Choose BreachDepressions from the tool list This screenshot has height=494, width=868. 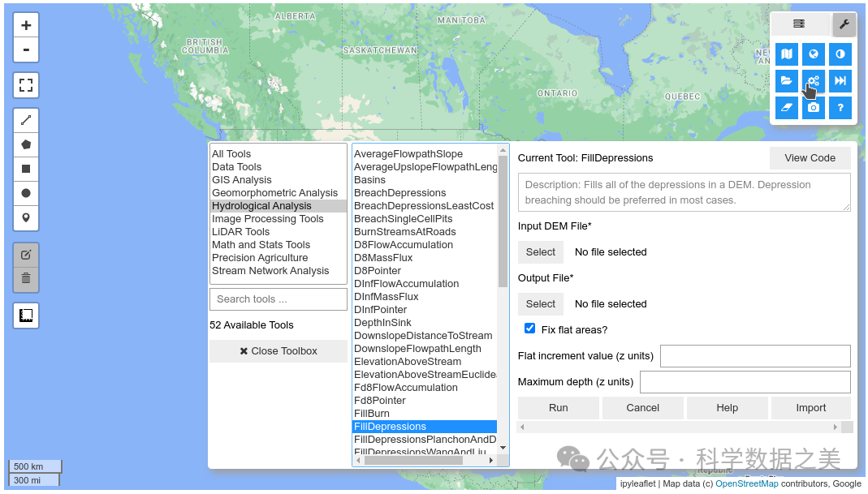399,193
